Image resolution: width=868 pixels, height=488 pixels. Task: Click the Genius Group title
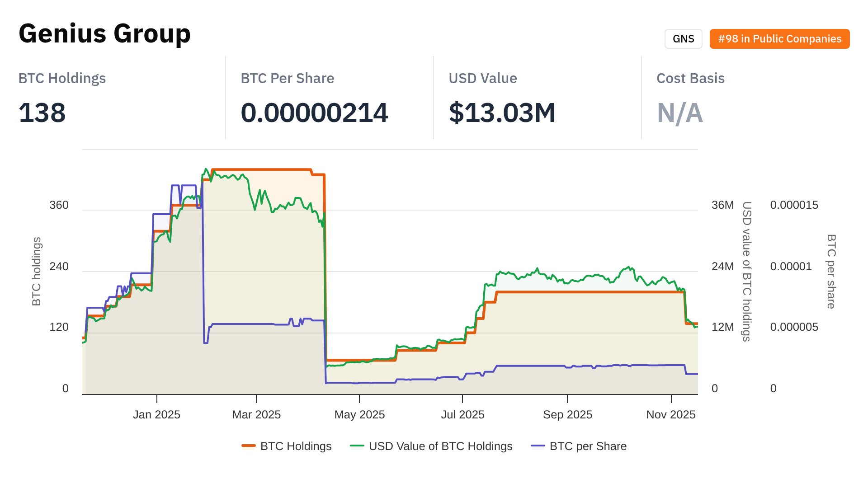pos(104,33)
